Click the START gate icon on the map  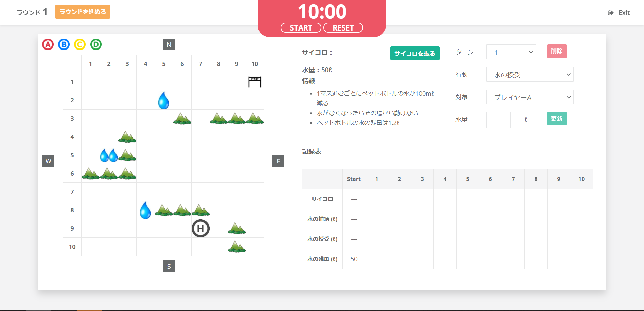(255, 82)
